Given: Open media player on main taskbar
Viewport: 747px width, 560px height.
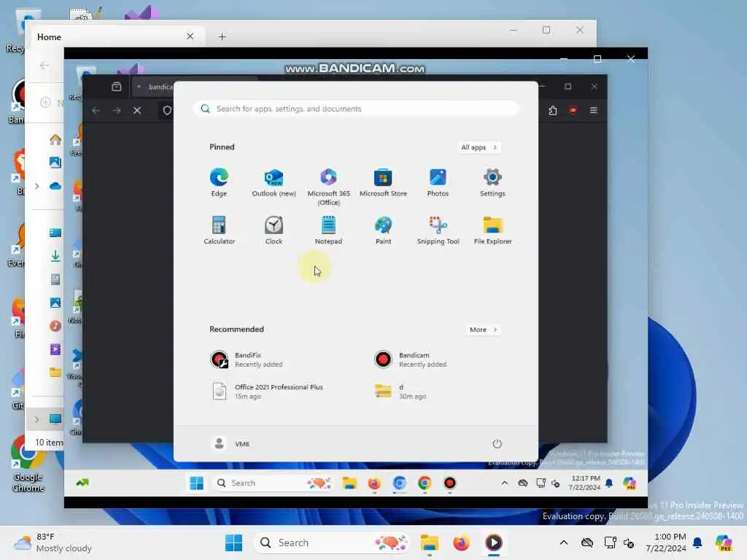Looking at the screenshot, I should 494,542.
